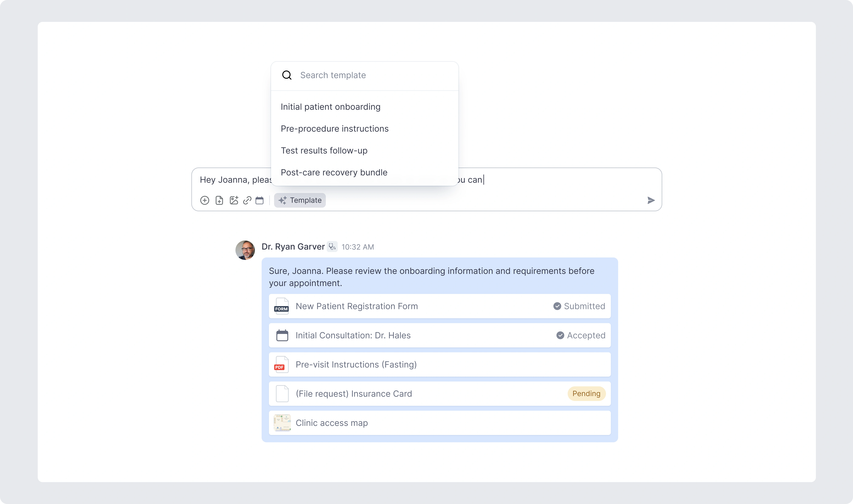Click the circled plus add icon
853x504 pixels.
click(x=205, y=200)
